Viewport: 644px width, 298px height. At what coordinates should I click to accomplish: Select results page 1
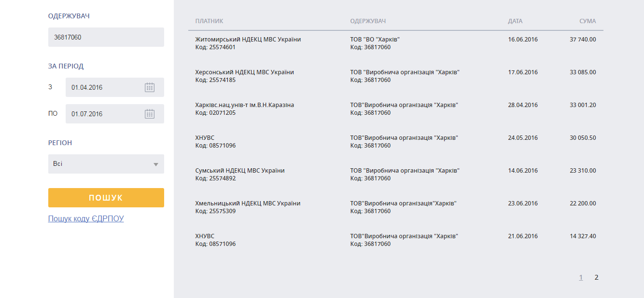coord(581,277)
